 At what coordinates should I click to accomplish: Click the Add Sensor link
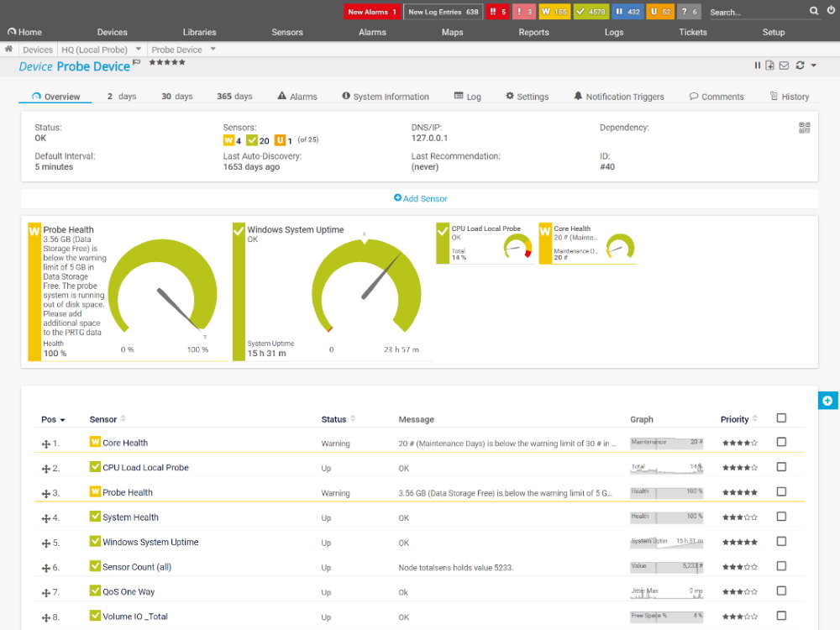pyautogui.click(x=420, y=198)
